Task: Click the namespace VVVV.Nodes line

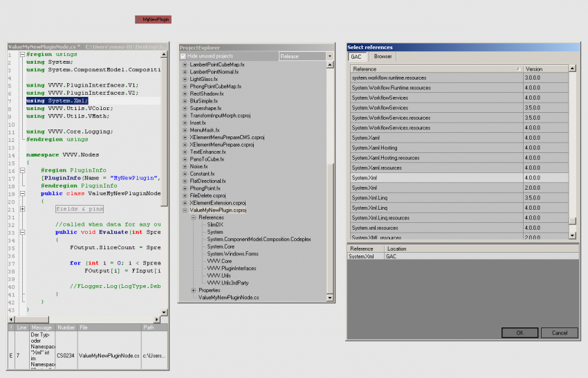Action: click(63, 154)
